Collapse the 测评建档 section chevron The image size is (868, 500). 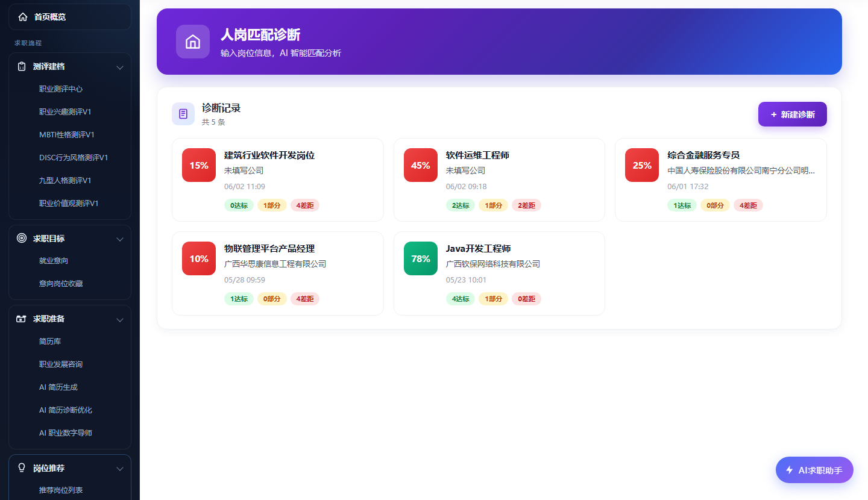[x=120, y=67]
